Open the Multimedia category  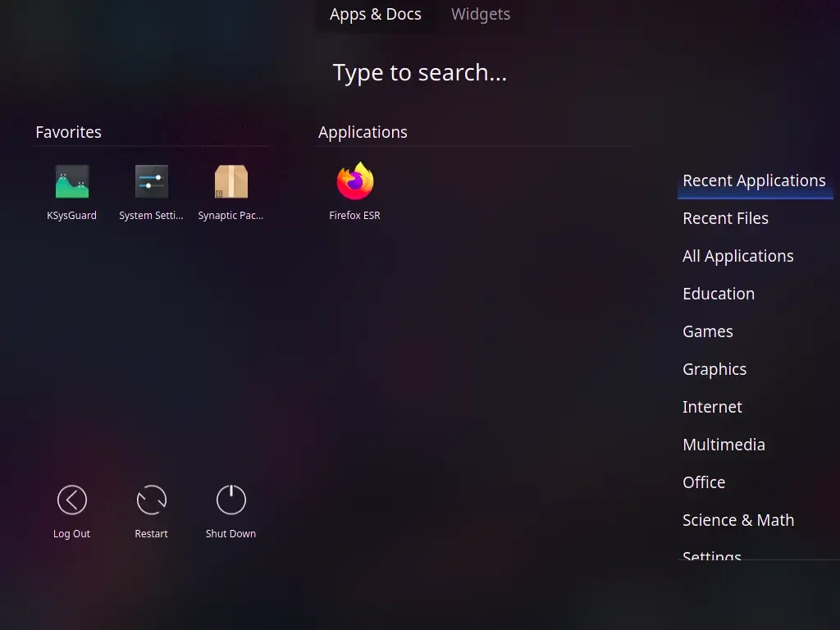pyautogui.click(x=724, y=445)
